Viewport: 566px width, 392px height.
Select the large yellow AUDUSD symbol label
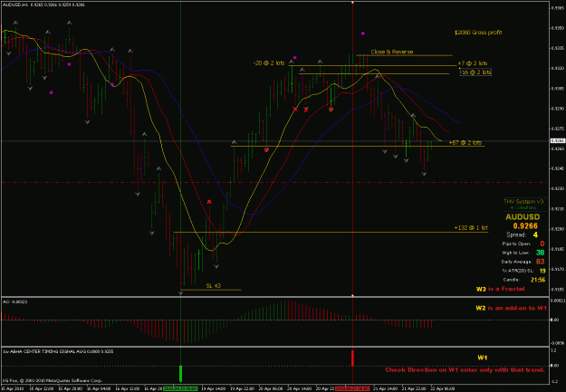pos(523,217)
